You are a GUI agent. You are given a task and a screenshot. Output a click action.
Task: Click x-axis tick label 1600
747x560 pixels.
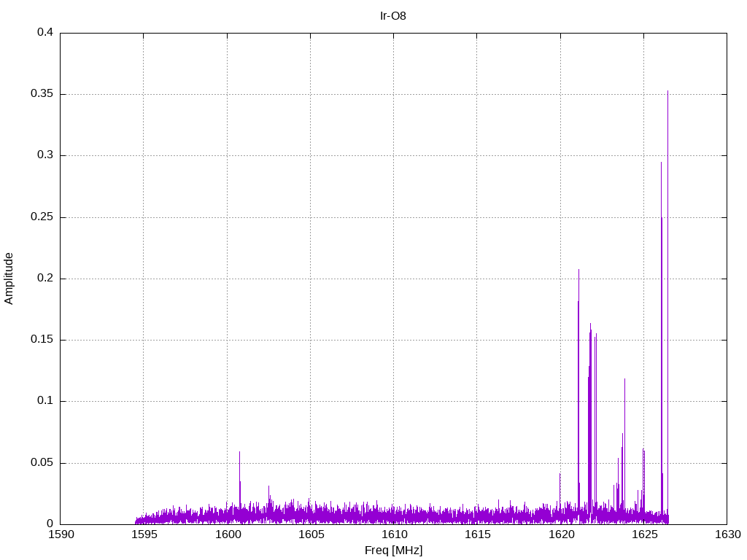(x=228, y=534)
